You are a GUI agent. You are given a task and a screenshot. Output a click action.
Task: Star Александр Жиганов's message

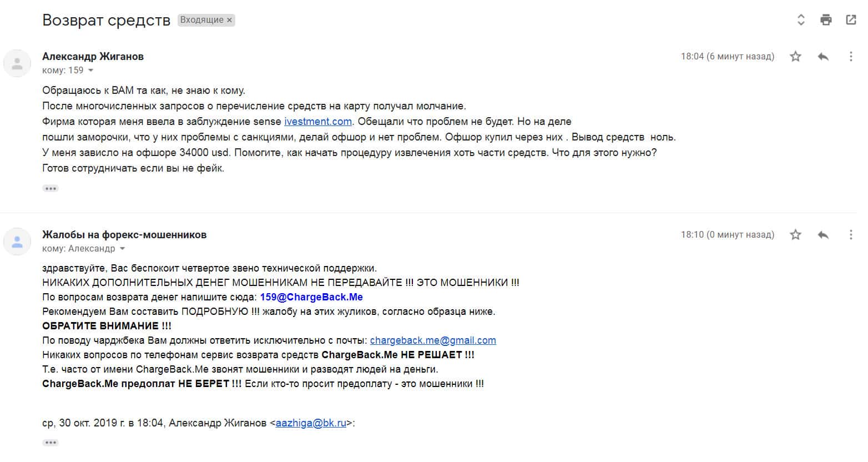click(x=795, y=57)
